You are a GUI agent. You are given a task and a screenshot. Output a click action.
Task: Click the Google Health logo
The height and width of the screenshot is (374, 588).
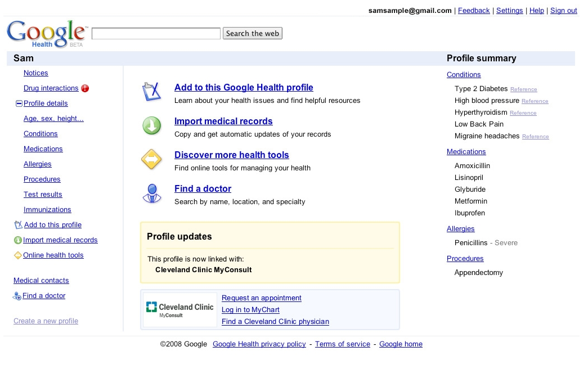[47, 34]
